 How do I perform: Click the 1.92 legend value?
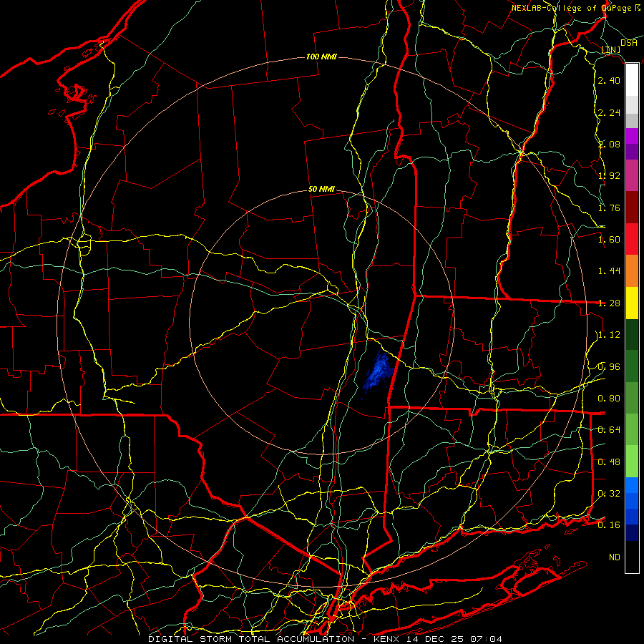pos(609,176)
